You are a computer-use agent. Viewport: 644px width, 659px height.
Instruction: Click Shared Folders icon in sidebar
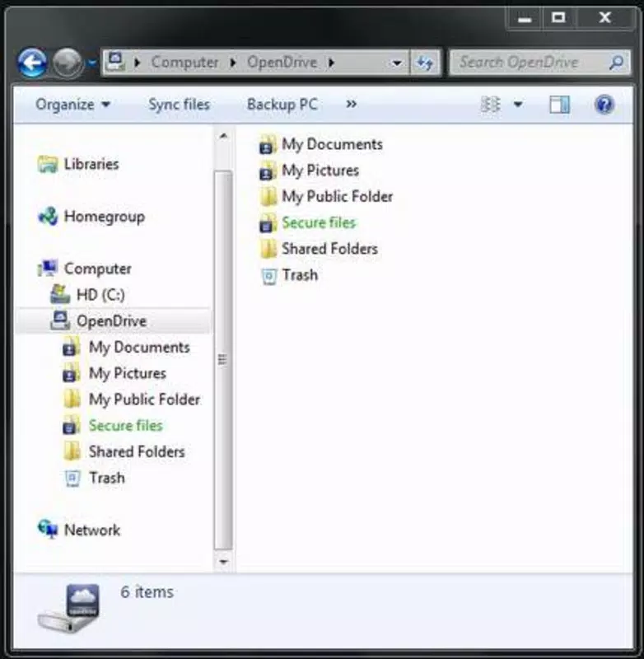point(72,451)
